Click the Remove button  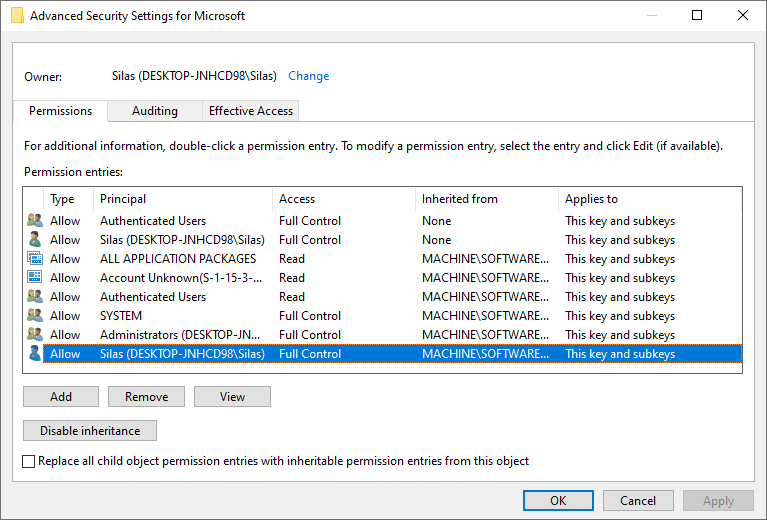pyautogui.click(x=146, y=397)
